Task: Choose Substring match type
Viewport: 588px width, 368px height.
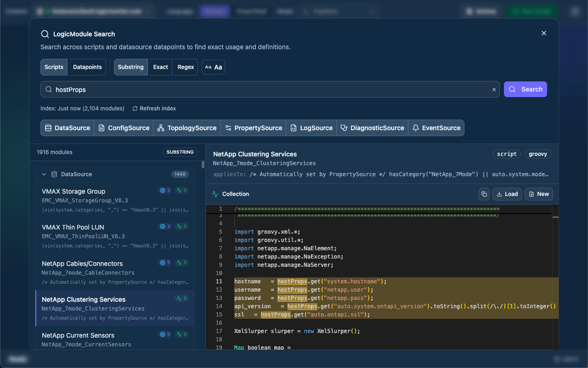Action: [x=131, y=67]
